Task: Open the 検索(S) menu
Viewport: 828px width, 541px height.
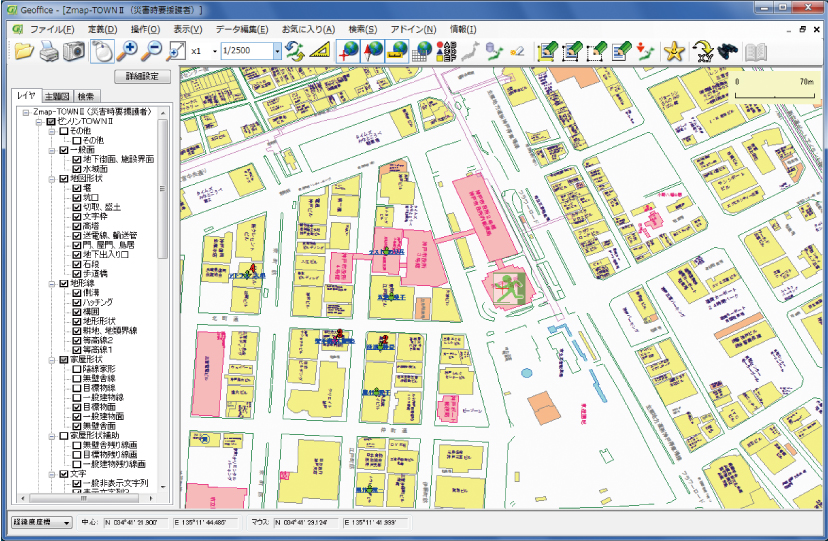Action: click(363, 30)
